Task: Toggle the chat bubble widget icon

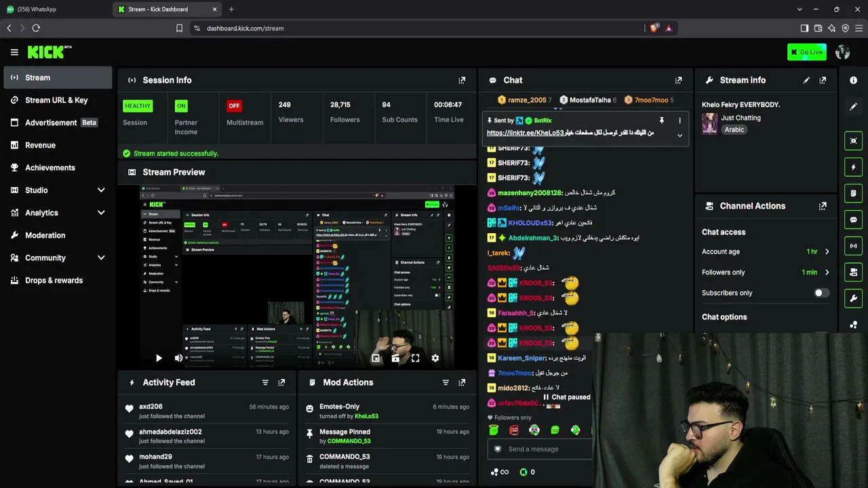Action: pyautogui.click(x=853, y=220)
